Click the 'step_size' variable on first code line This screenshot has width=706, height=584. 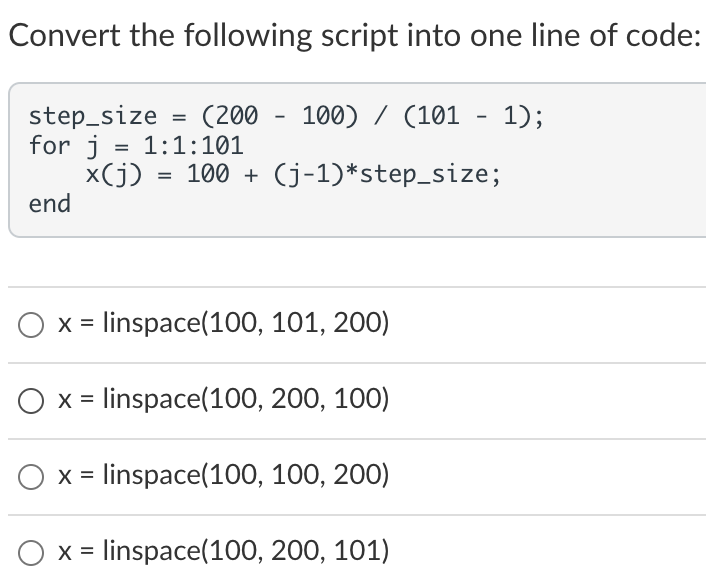click(93, 116)
